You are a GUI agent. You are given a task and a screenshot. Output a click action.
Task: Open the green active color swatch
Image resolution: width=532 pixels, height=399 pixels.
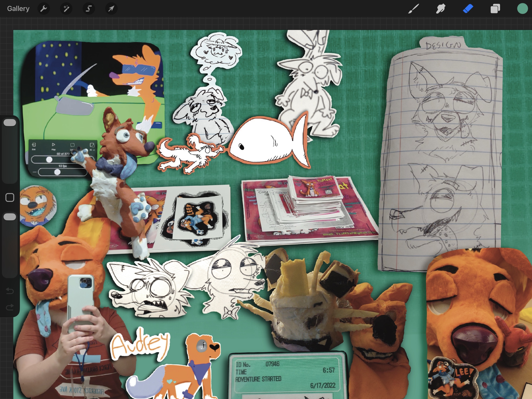pyautogui.click(x=522, y=9)
